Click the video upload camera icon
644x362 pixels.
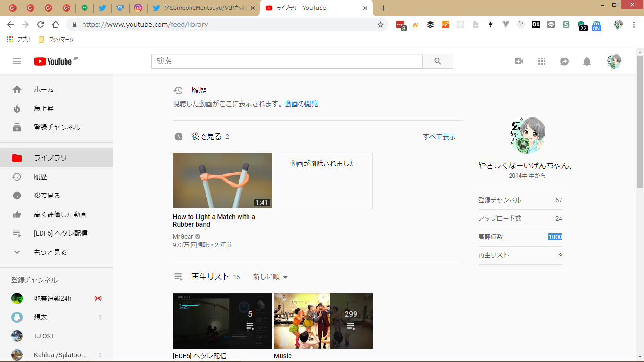click(519, 61)
